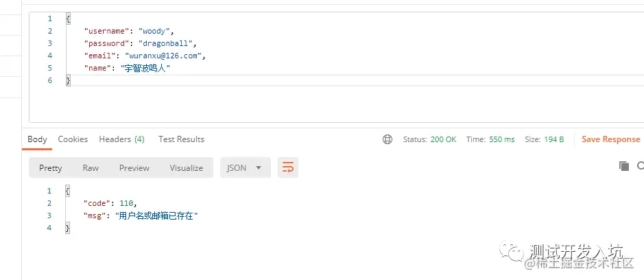Open the JSON format dropdown
Viewport: 644px width, 280px height.
click(246, 167)
